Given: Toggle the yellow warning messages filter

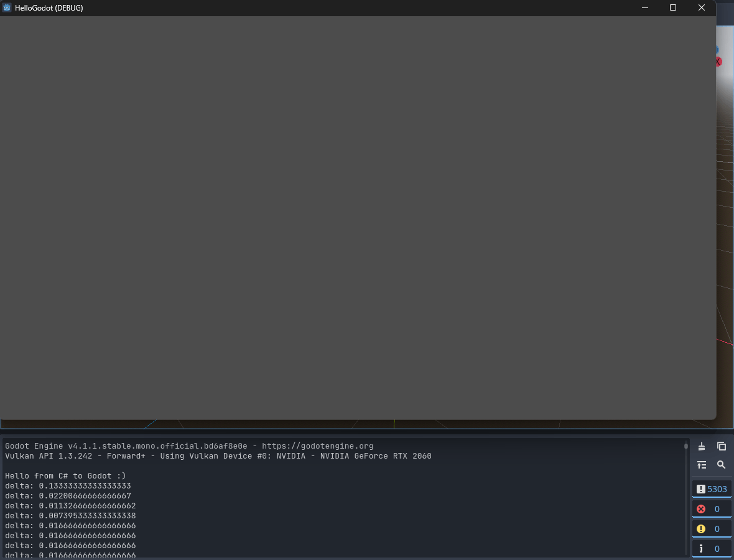Looking at the screenshot, I should [712, 529].
